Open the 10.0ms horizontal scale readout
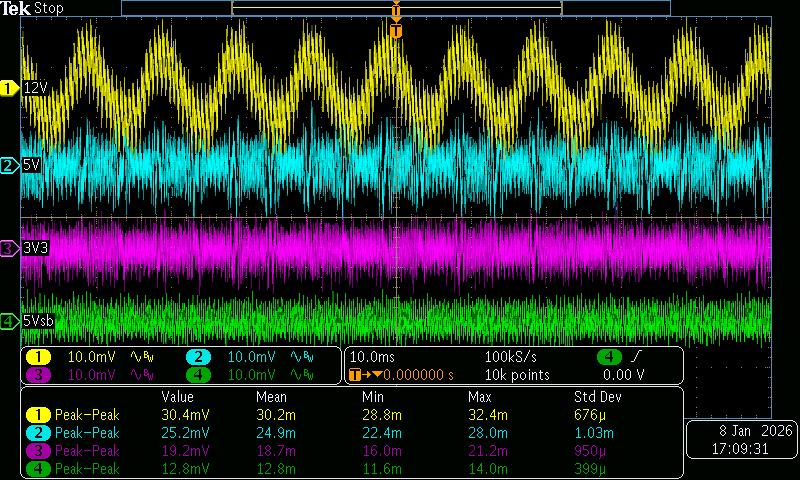The width and height of the screenshot is (800, 480). pyautogui.click(x=371, y=357)
